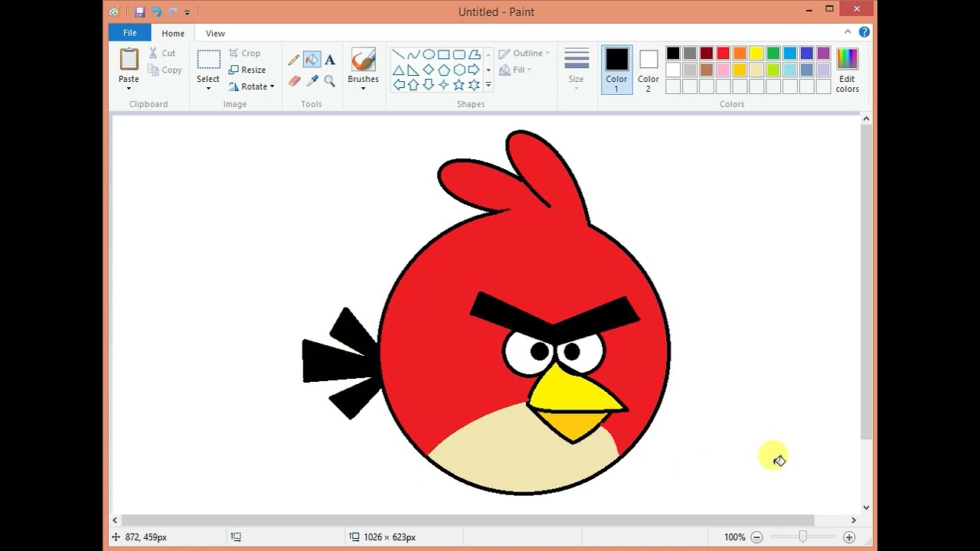Activate the Color 2 background box
The width and height of the screenshot is (980, 551).
point(648,70)
